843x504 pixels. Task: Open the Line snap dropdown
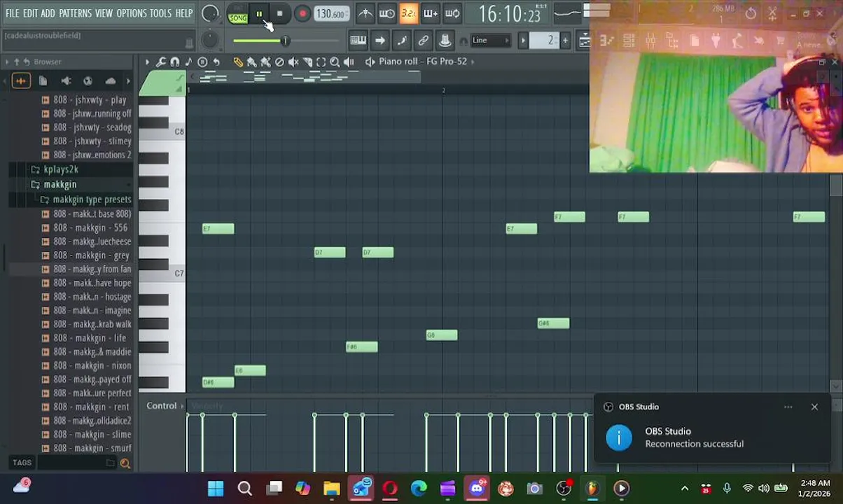pyautogui.click(x=490, y=41)
